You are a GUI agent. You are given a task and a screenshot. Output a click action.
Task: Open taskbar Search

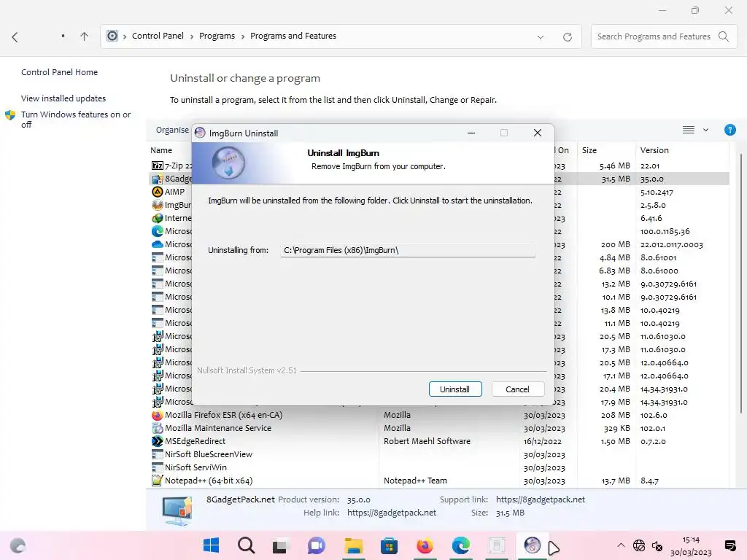pyautogui.click(x=247, y=545)
